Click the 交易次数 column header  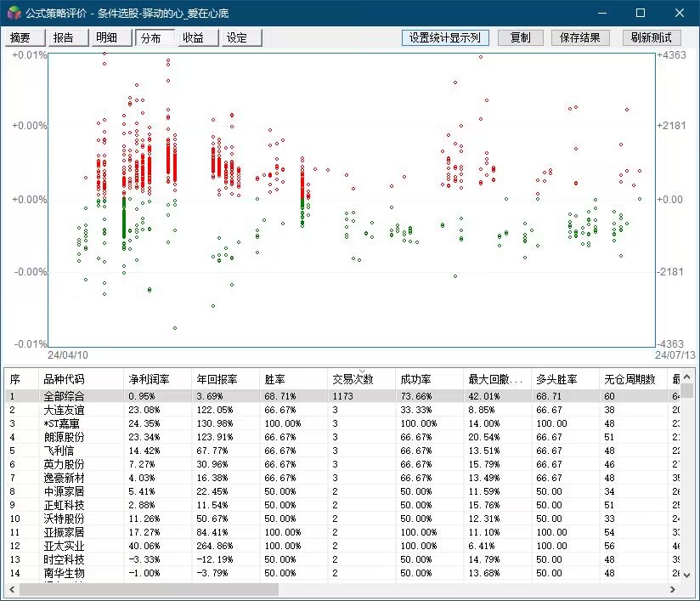click(361, 379)
